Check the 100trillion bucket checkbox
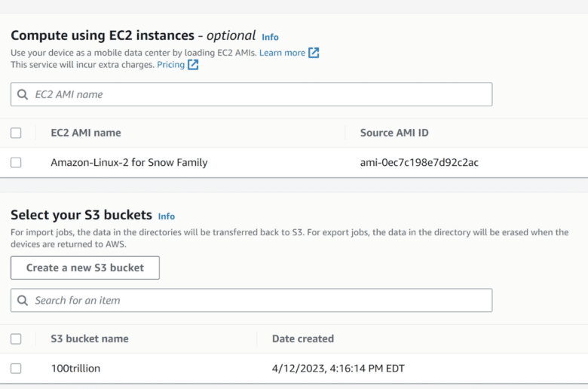 coord(16,369)
